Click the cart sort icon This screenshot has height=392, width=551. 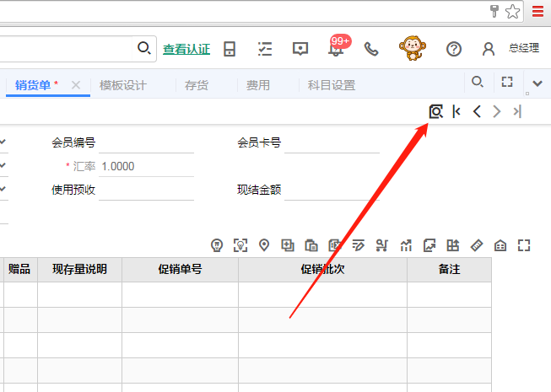pos(382,245)
